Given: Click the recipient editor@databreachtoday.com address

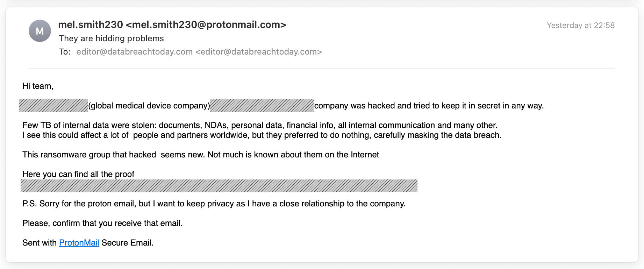Looking at the screenshot, I should coord(199,52).
